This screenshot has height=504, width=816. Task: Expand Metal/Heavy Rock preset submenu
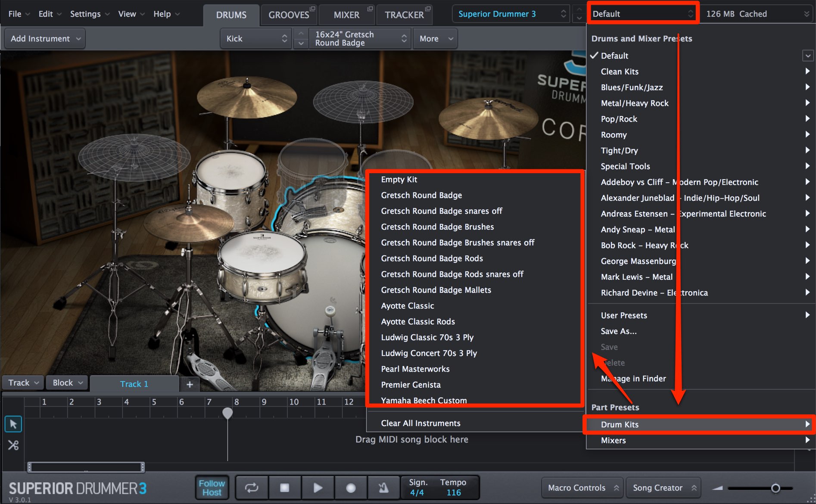701,103
